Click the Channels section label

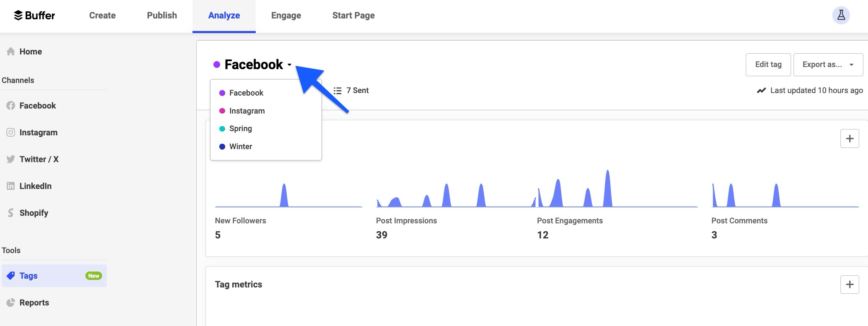[18, 80]
